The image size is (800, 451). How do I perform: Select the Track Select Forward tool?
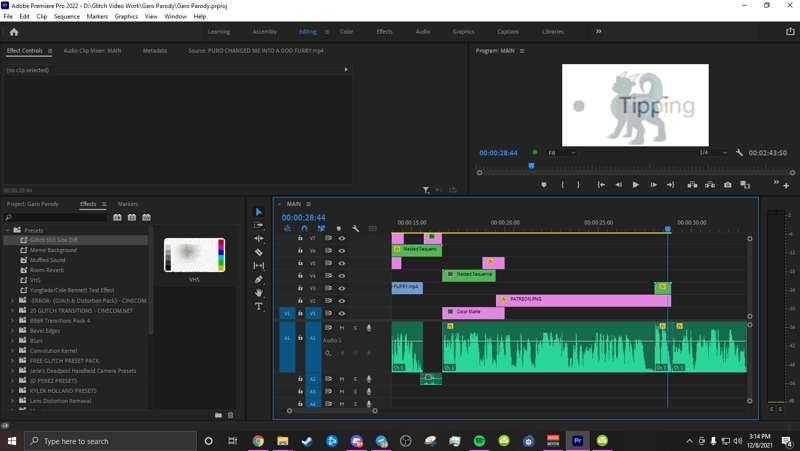coord(259,225)
